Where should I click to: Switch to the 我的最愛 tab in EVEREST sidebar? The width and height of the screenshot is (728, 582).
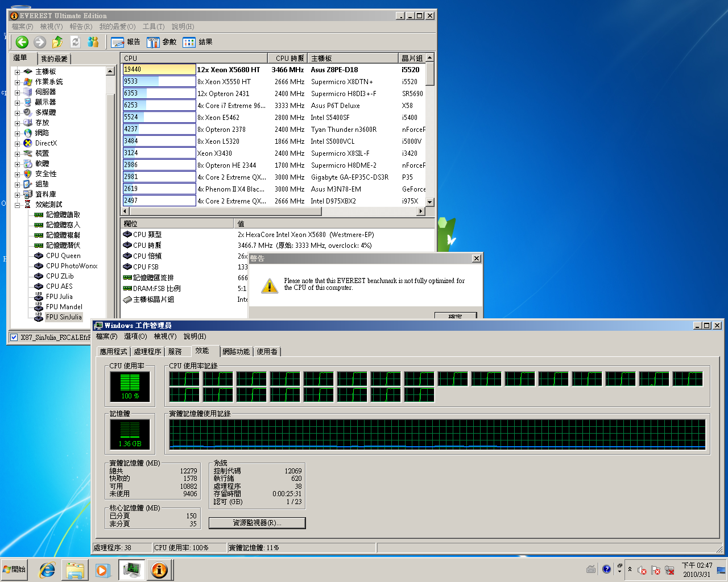pos(54,59)
